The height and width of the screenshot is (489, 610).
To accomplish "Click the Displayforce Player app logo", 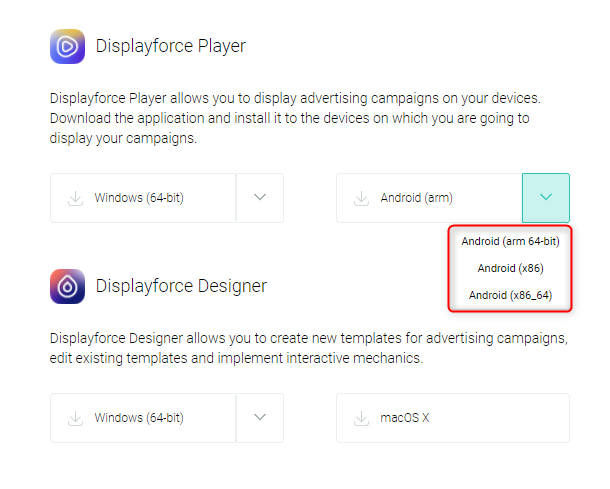I will tap(67, 46).
